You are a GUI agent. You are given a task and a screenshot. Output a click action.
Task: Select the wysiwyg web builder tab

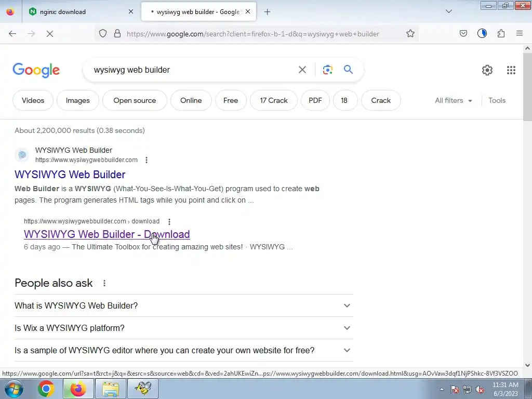[198, 12]
